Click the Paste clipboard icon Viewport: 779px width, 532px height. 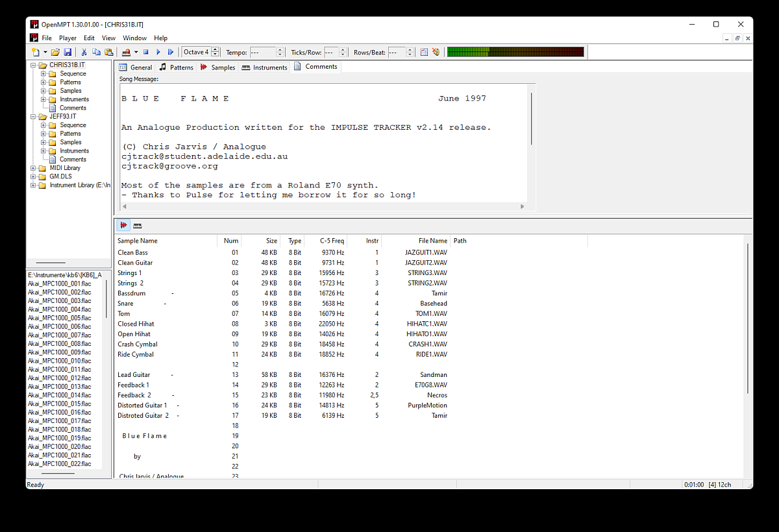(109, 52)
